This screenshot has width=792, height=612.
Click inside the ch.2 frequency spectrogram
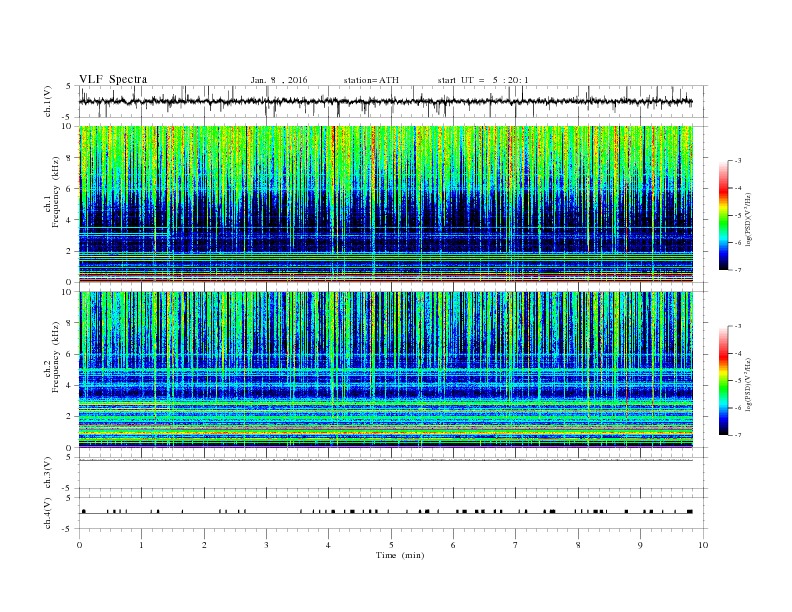[x=385, y=370]
